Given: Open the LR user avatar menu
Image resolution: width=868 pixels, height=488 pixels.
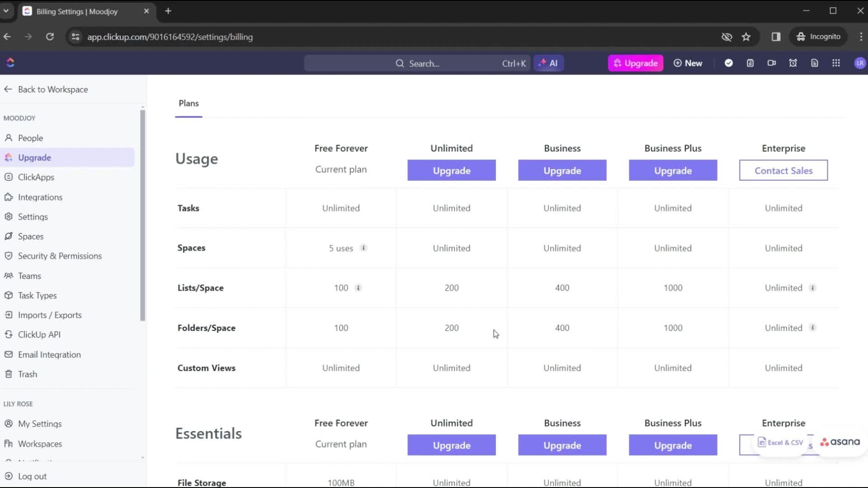Looking at the screenshot, I should coord(859,63).
